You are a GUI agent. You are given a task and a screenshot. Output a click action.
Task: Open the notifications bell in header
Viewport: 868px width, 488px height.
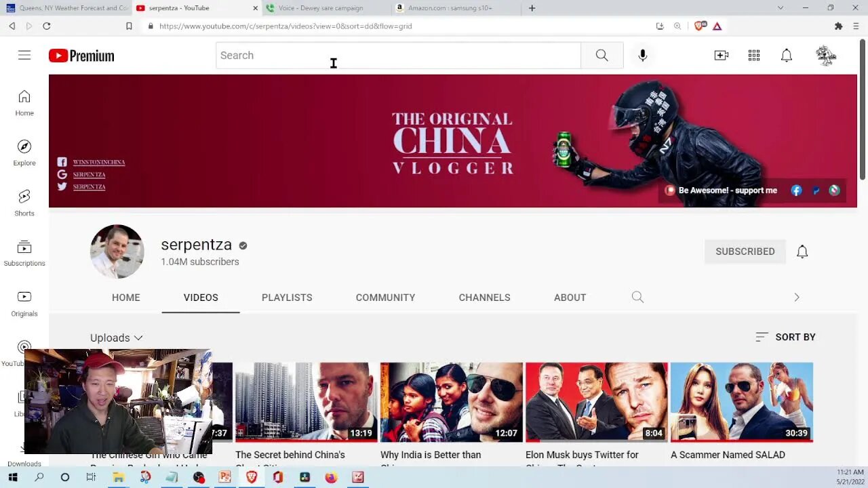pyautogui.click(x=787, y=56)
